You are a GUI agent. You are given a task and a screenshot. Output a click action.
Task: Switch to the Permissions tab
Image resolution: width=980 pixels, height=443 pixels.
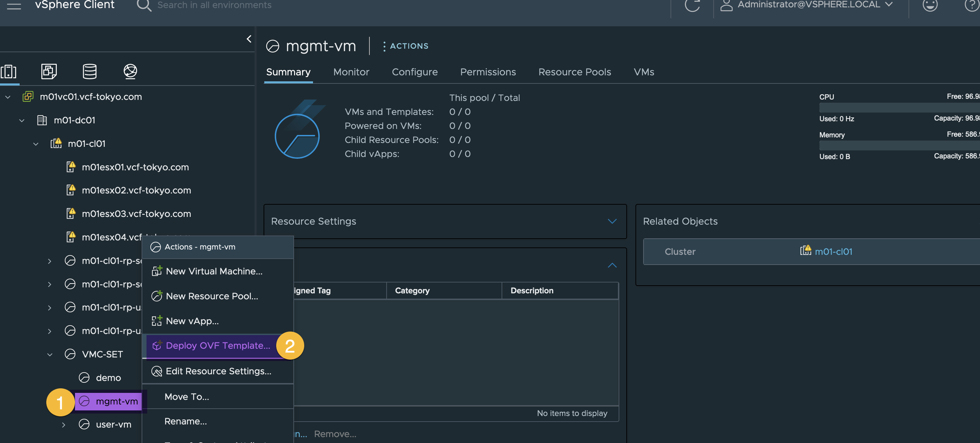coord(488,72)
